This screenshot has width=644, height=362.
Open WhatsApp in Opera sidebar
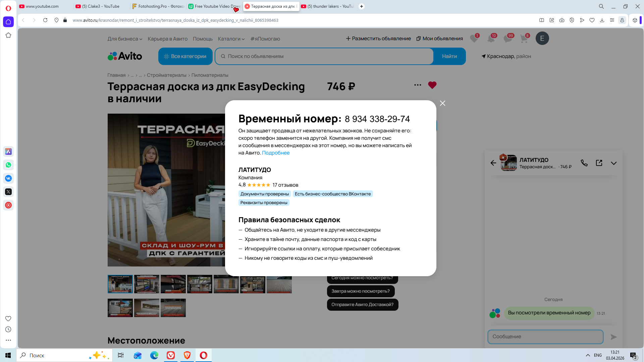8,165
